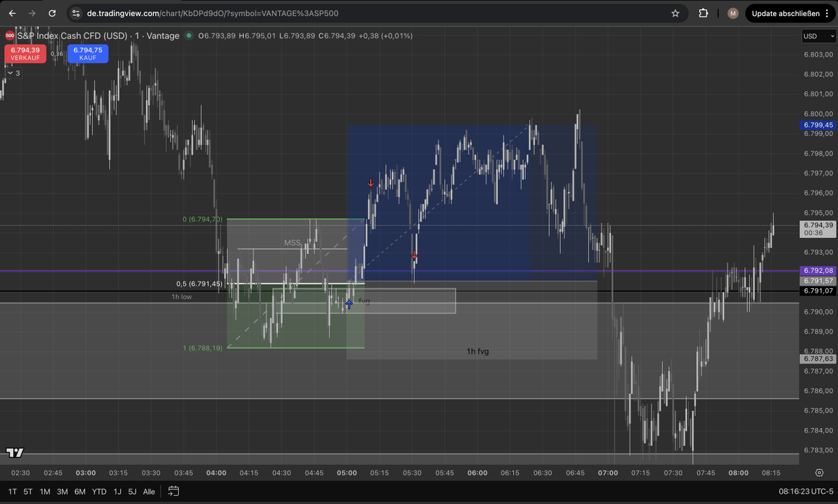This screenshot has width=838, height=504.
Task: Select the 1h fvg label
Action: pyautogui.click(x=478, y=351)
